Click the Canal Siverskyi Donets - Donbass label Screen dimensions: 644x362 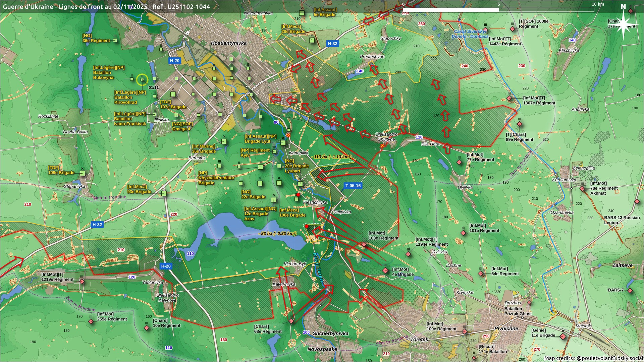coord(470,34)
